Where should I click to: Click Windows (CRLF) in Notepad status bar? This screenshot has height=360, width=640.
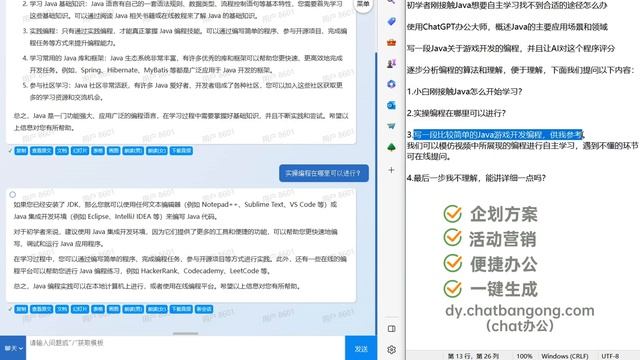565,356
